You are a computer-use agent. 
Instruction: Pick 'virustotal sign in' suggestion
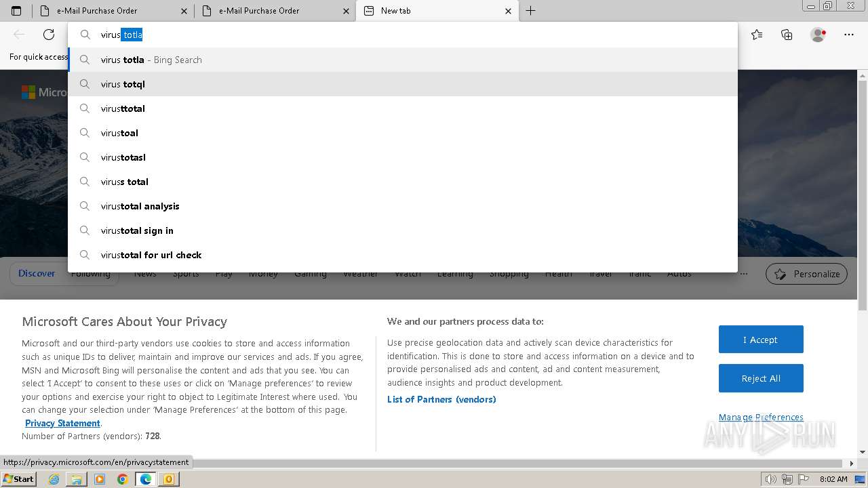click(403, 230)
